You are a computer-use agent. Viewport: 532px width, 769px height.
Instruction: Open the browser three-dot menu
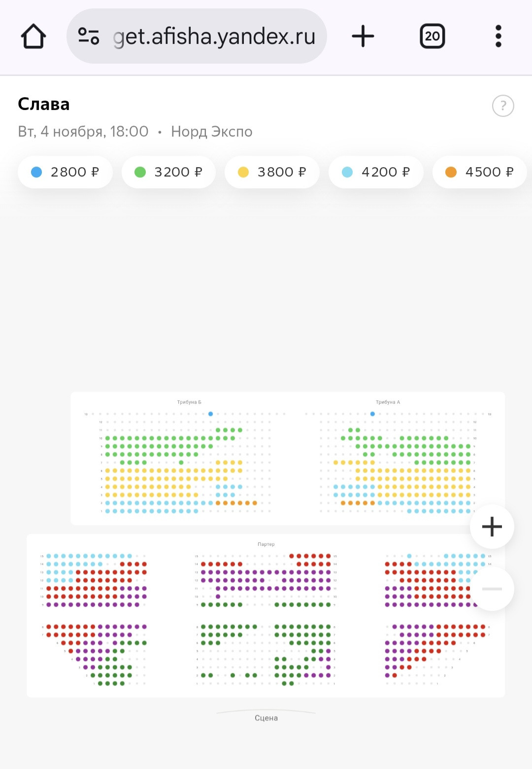(x=499, y=36)
